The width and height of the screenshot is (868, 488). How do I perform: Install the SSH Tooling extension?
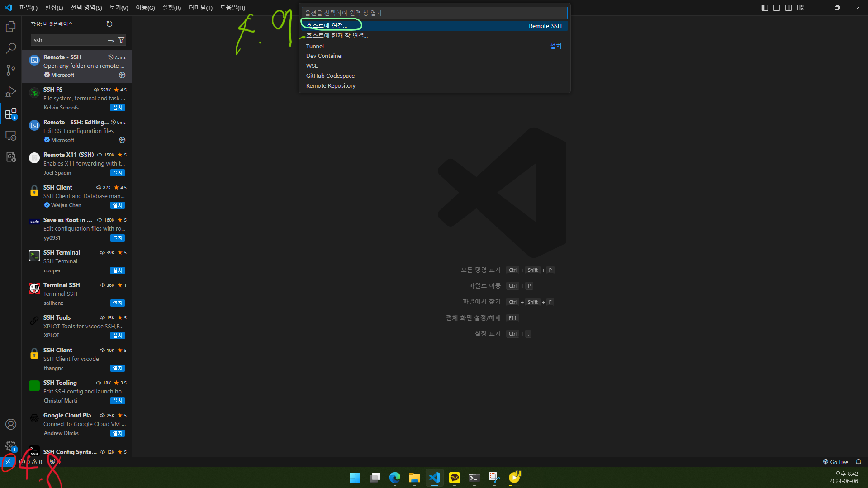click(x=118, y=401)
